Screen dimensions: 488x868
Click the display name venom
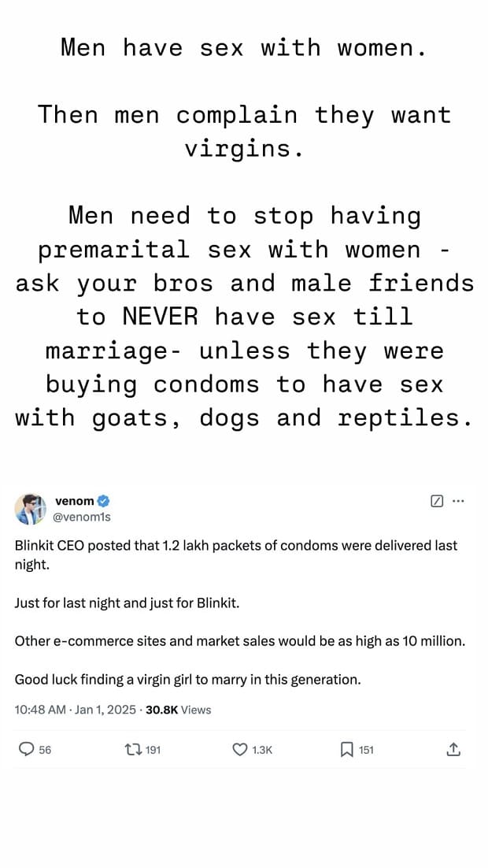(75, 501)
